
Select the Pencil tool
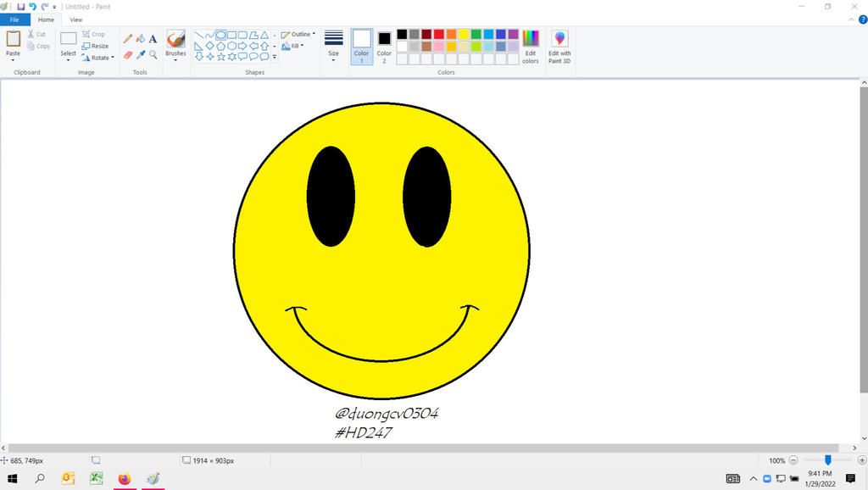point(128,39)
